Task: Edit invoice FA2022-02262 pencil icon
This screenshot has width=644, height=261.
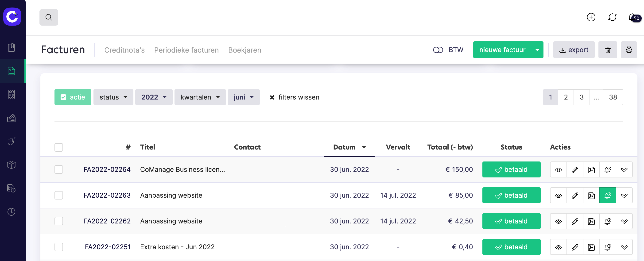Action: tap(575, 221)
